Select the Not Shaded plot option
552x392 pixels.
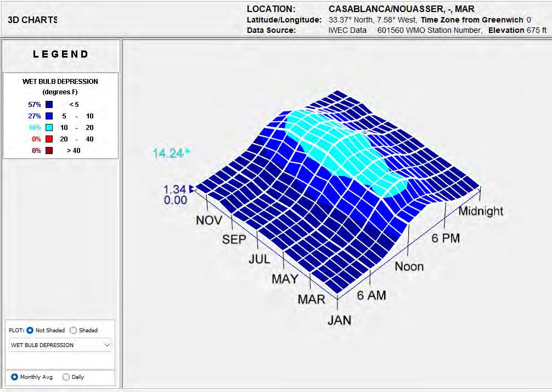coord(30,330)
